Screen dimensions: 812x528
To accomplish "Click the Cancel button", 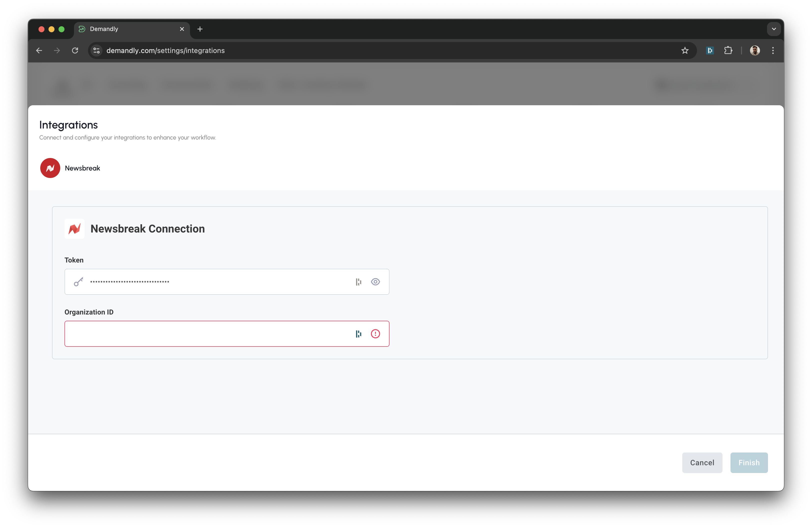I will [702, 462].
